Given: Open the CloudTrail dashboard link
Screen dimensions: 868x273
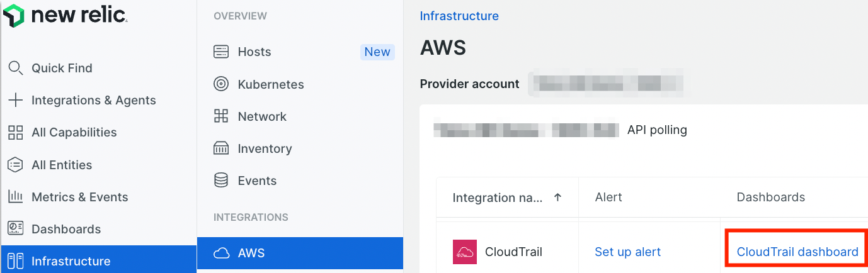Looking at the screenshot, I should tap(797, 252).
